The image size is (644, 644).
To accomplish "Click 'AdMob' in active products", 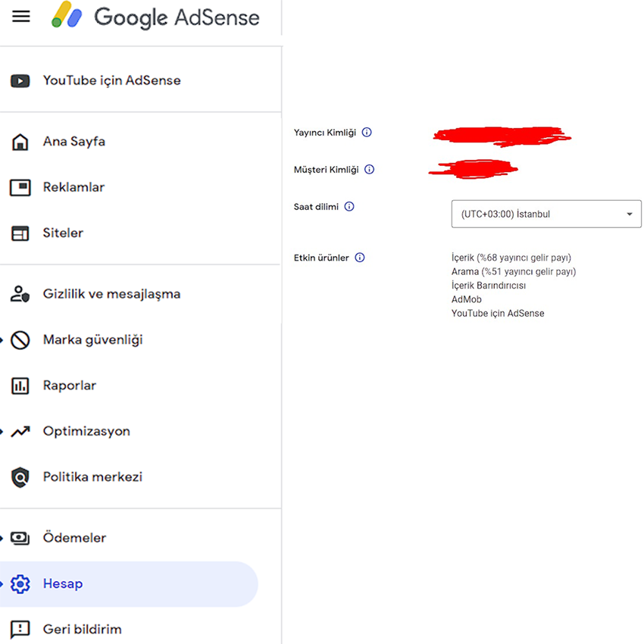I will click(466, 299).
